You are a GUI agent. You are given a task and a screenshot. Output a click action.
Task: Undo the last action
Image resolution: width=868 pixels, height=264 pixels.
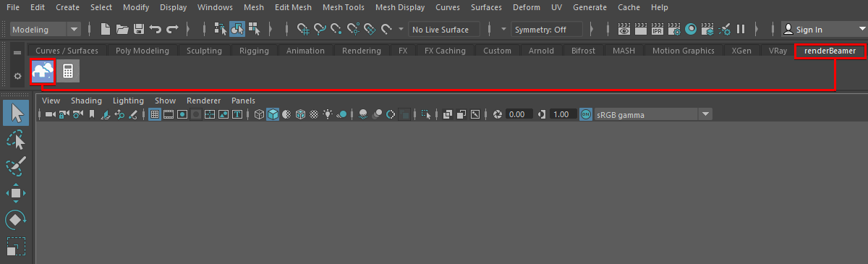[x=155, y=30]
